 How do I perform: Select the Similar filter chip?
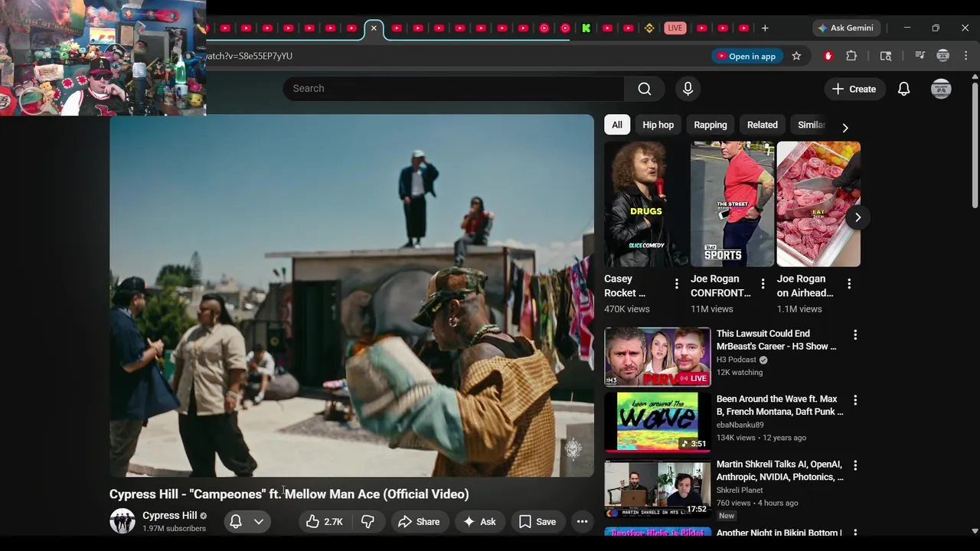(x=812, y=125)
